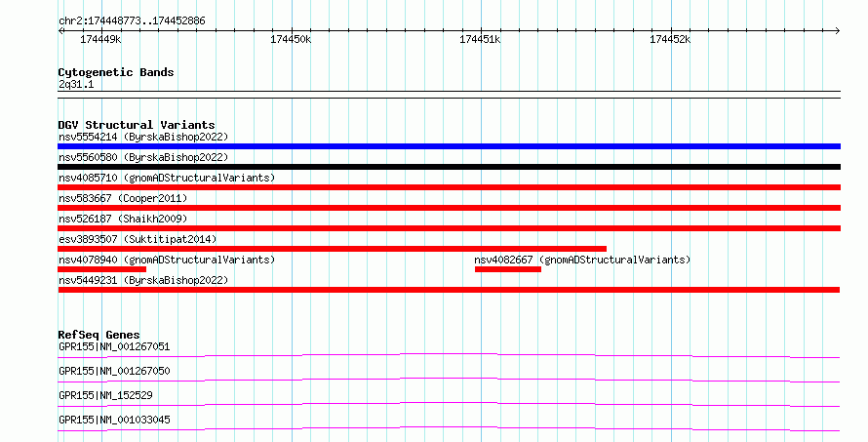Click the Cytogenetic Bands track title
This screenshot has height=442, width=868.
[116, 72]
